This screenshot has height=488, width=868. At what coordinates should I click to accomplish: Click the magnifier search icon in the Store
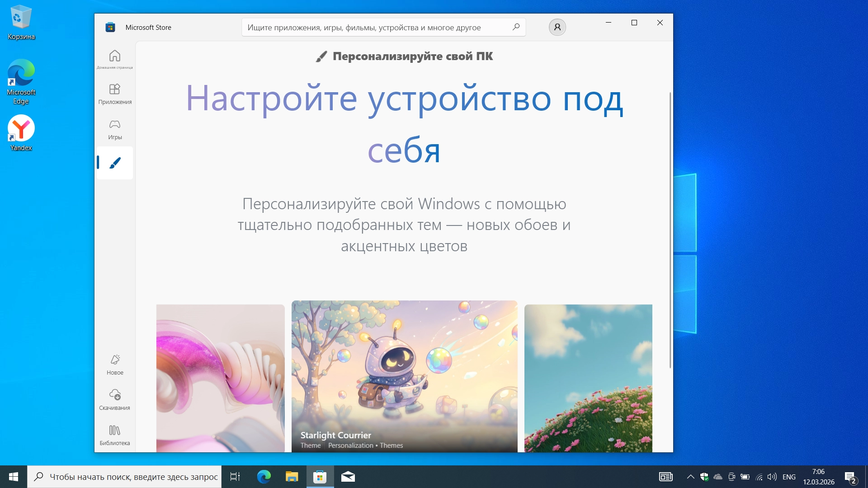tap(516, 27)
